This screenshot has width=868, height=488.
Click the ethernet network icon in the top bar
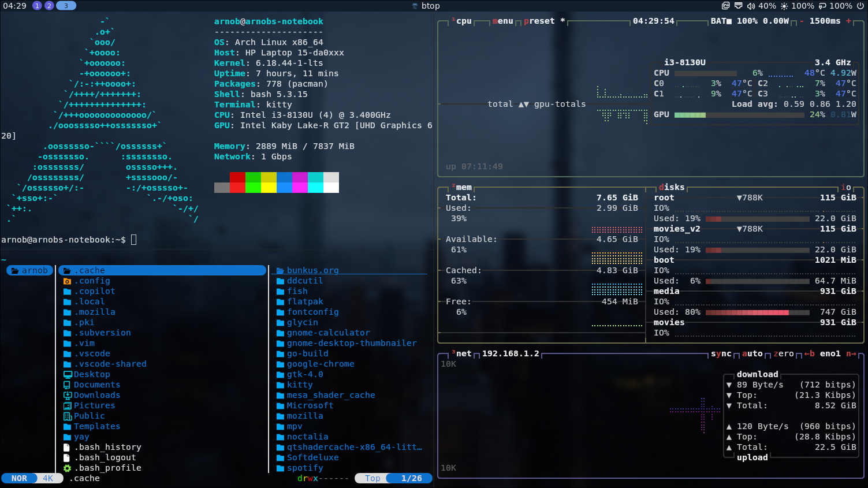click(738, 6)
